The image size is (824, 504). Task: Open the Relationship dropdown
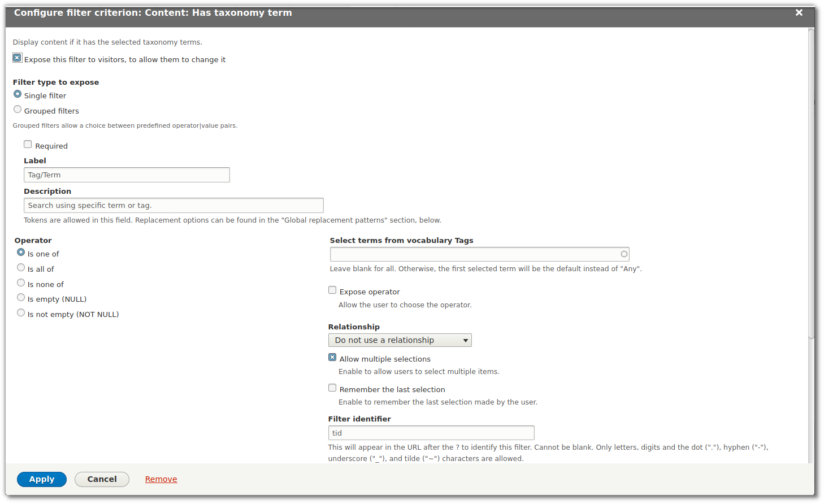click(x=400, y=340)
